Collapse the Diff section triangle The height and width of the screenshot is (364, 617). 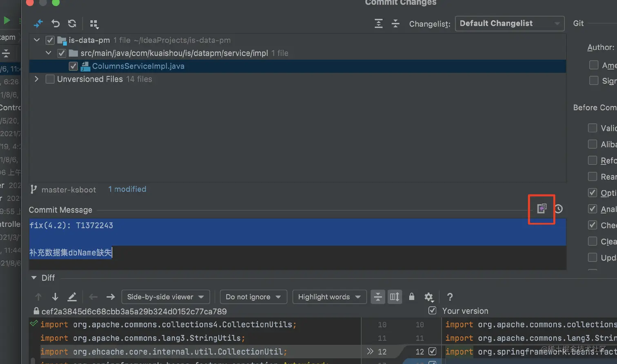tap(34, 278)
